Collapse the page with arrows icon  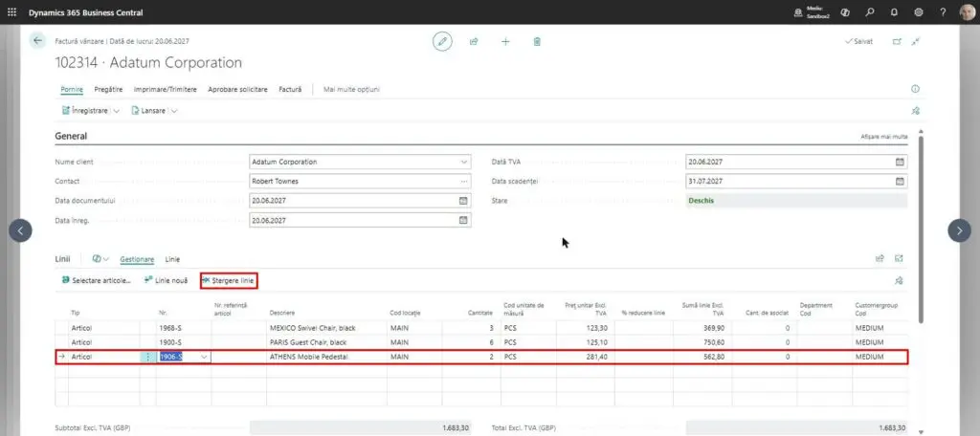coord(916,41)
